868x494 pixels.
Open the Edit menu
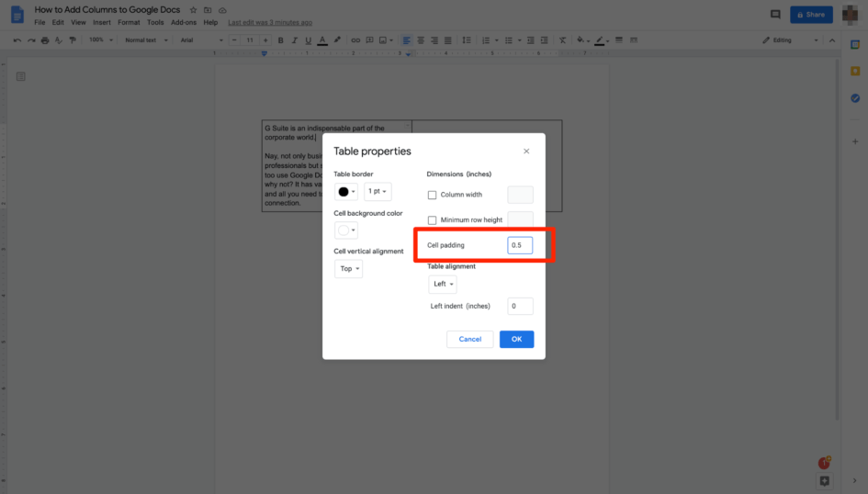pyautogui.click(x=58, y=23)
